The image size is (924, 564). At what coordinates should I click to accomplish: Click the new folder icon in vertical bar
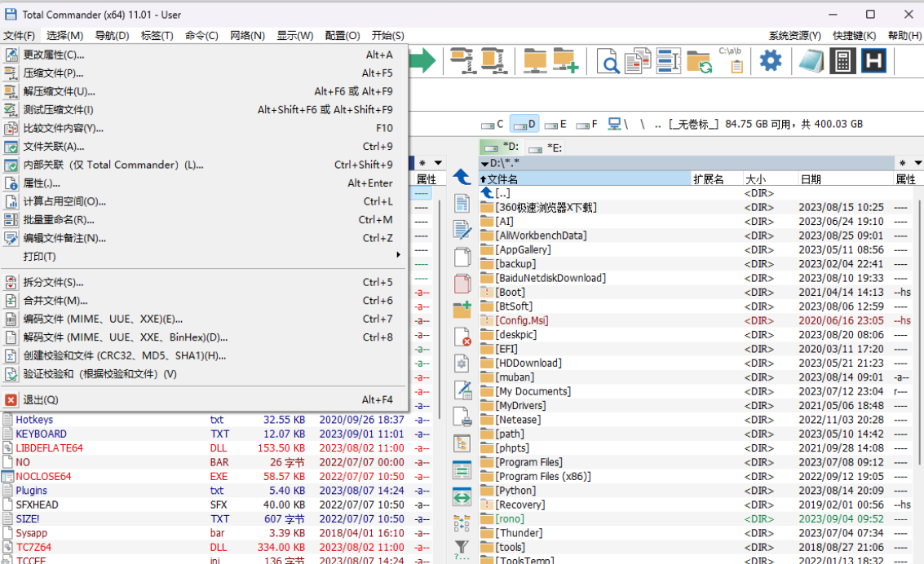coord(462,309)
